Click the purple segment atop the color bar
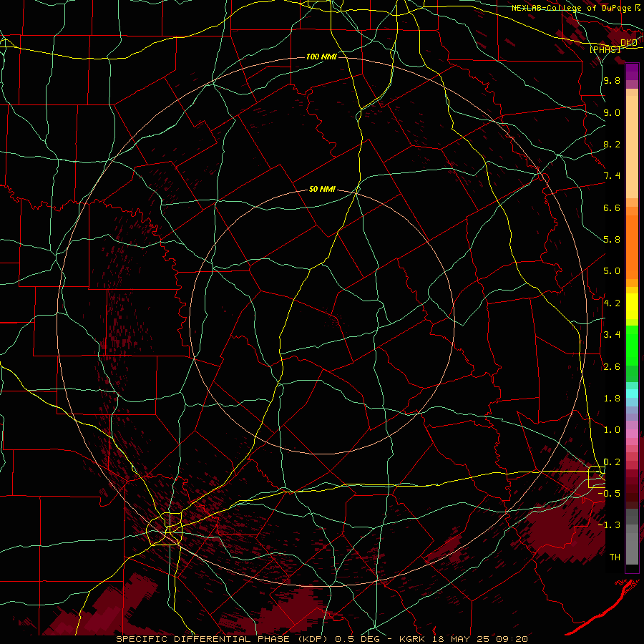Viewport: 644px width, 644px height. (x=632, y=72)
